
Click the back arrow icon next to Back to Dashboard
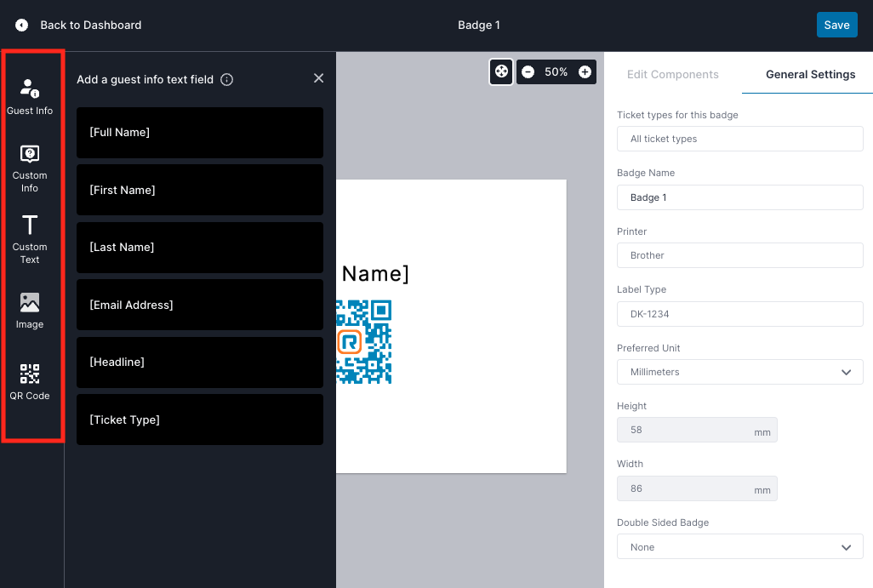22,25
